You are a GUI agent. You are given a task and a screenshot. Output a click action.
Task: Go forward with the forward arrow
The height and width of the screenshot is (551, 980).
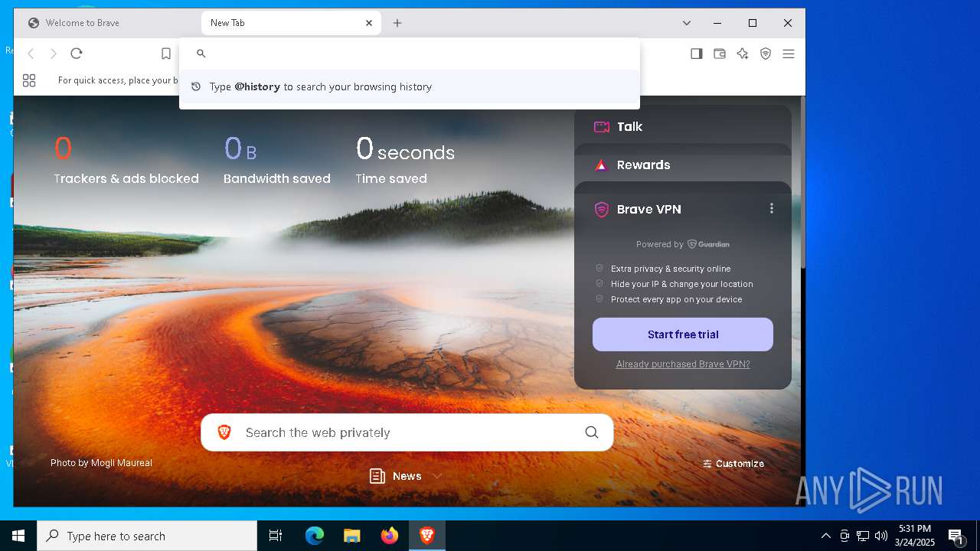[x=54, y=54]
